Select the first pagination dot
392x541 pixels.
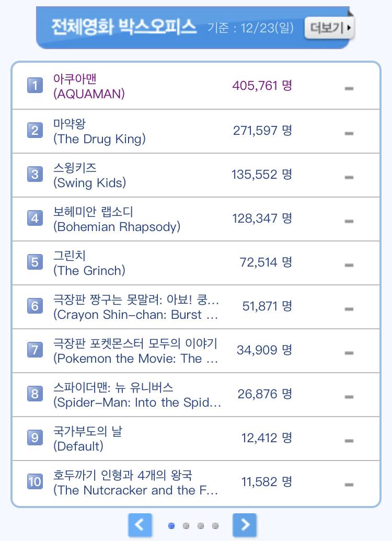click(x=171, y=526)
